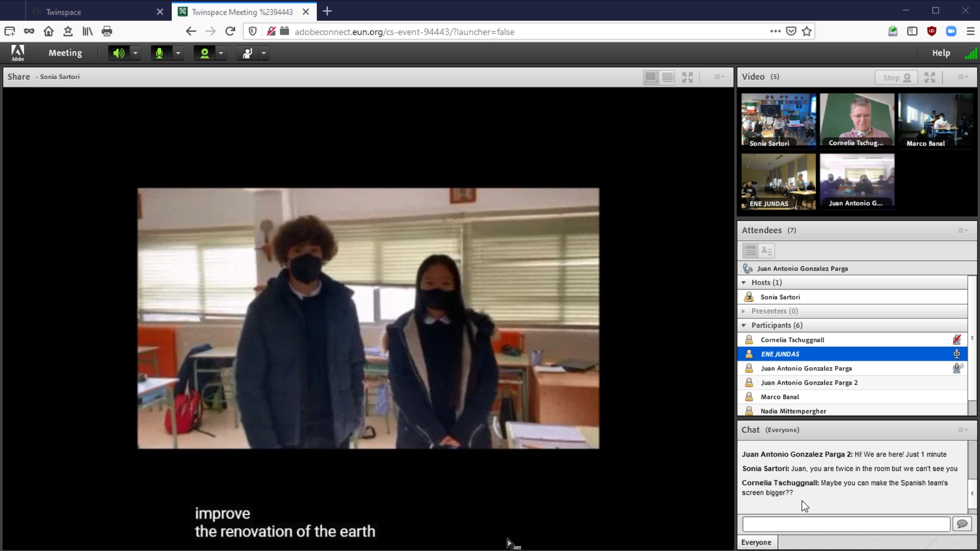
Task: Open the Chat pod options menu
Action: coord(963,430)
